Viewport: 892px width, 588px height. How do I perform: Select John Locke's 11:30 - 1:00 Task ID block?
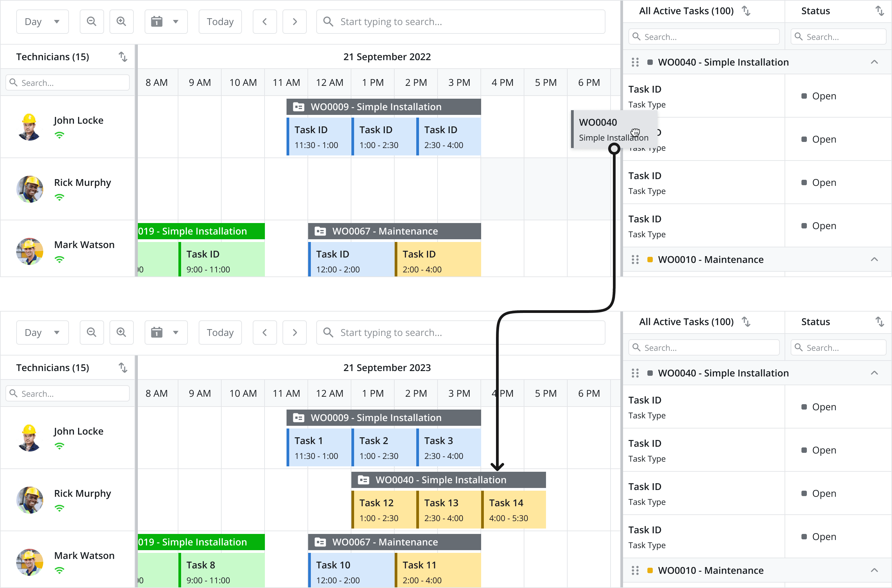tap(319, 137)
